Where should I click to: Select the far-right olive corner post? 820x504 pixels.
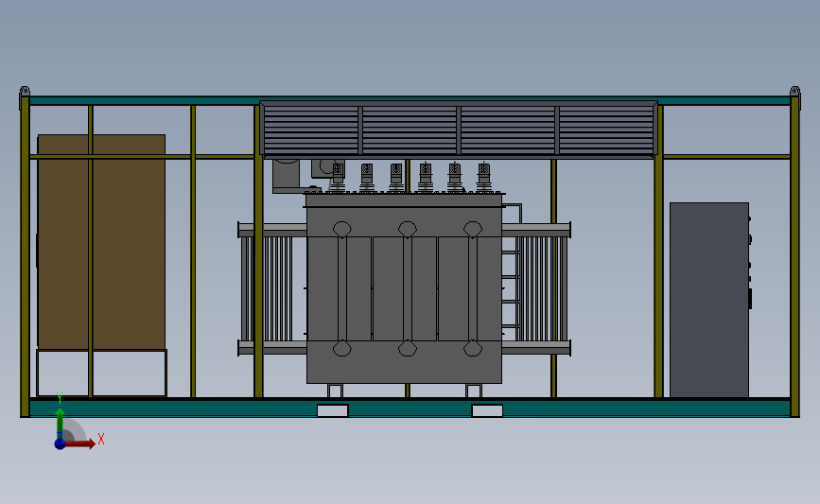[x=794, y=256]
